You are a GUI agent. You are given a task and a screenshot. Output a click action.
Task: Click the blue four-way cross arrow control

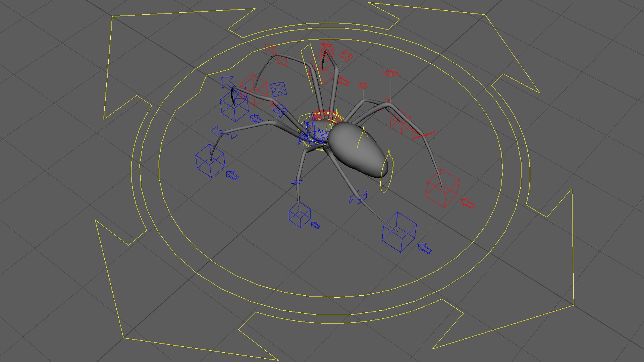pos(278,89)
